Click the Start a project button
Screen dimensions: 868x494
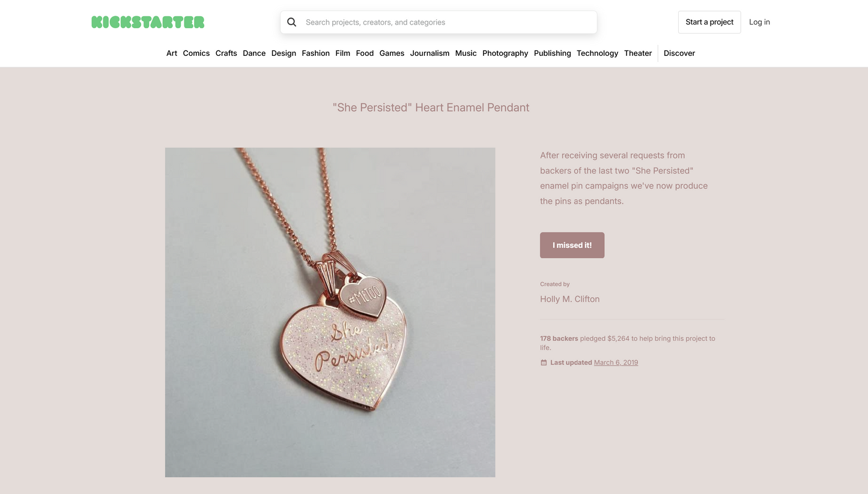pos(709,22)
